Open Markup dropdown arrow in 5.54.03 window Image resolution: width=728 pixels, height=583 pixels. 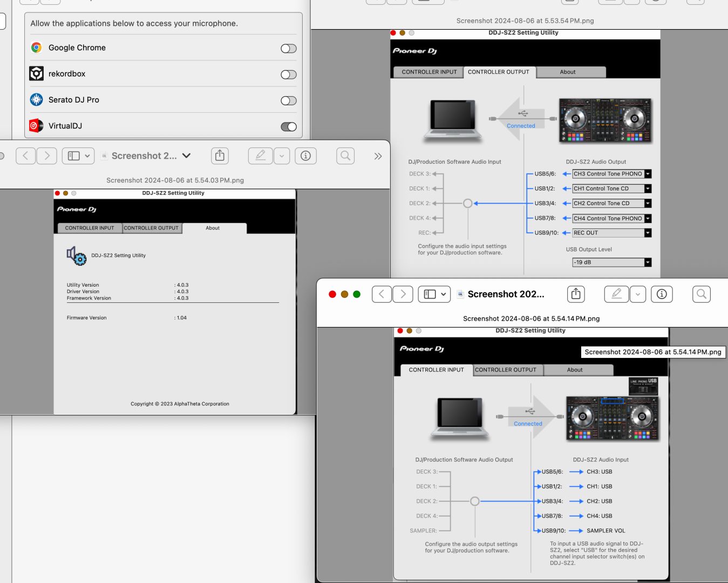[x=282, y=156]
